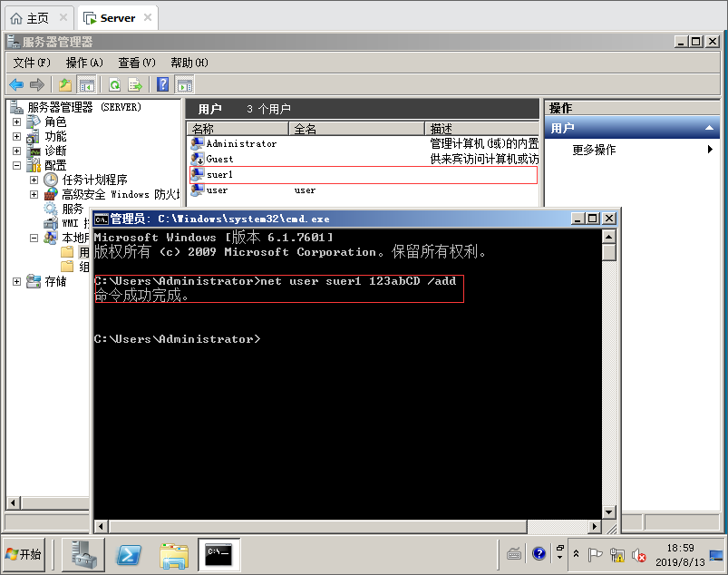Expand the 角色 (Roles) tree node

[x=16, y=122]
